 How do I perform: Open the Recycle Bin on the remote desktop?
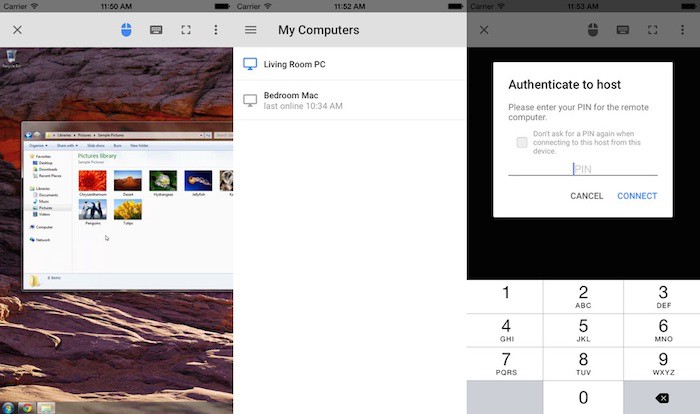10,58
